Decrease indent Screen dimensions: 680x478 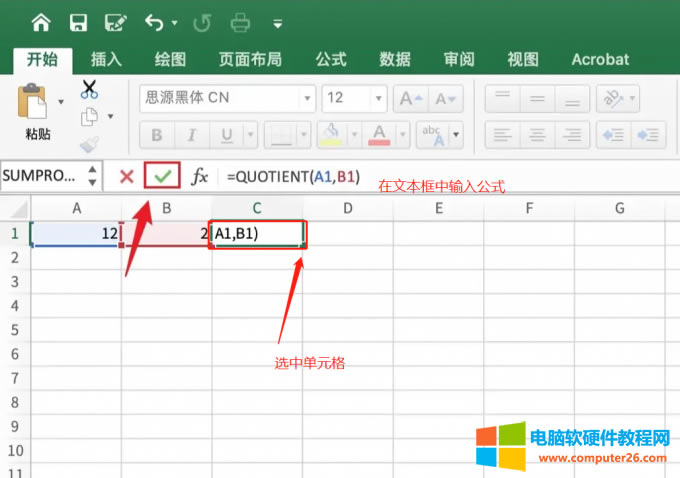[x=614, y=135]
